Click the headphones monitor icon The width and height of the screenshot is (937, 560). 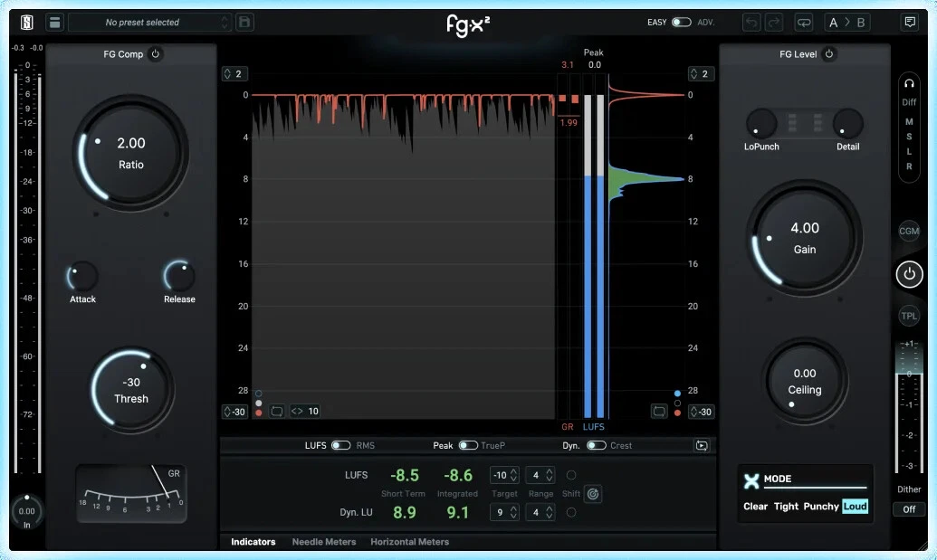(909, 83)
